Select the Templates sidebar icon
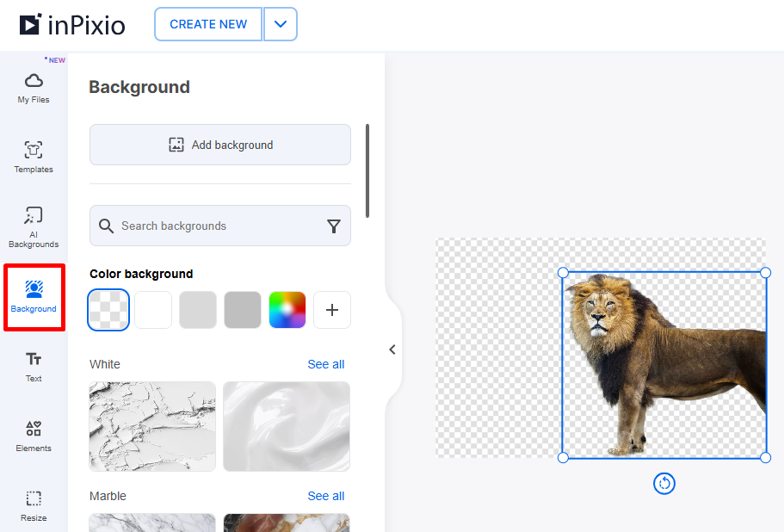784x532 pixels. 33,157
